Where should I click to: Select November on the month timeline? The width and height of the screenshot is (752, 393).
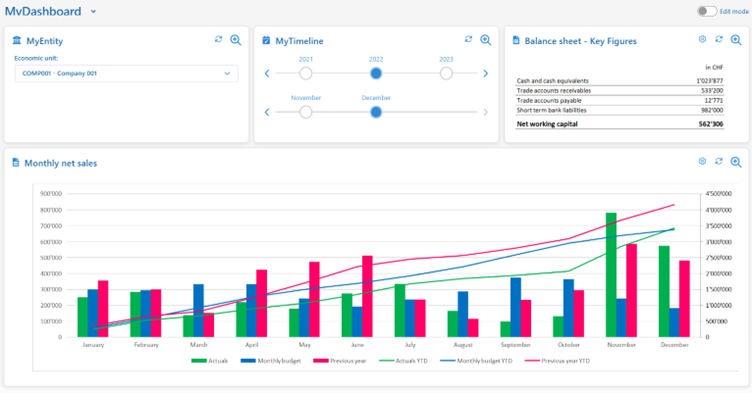point(306,112)
